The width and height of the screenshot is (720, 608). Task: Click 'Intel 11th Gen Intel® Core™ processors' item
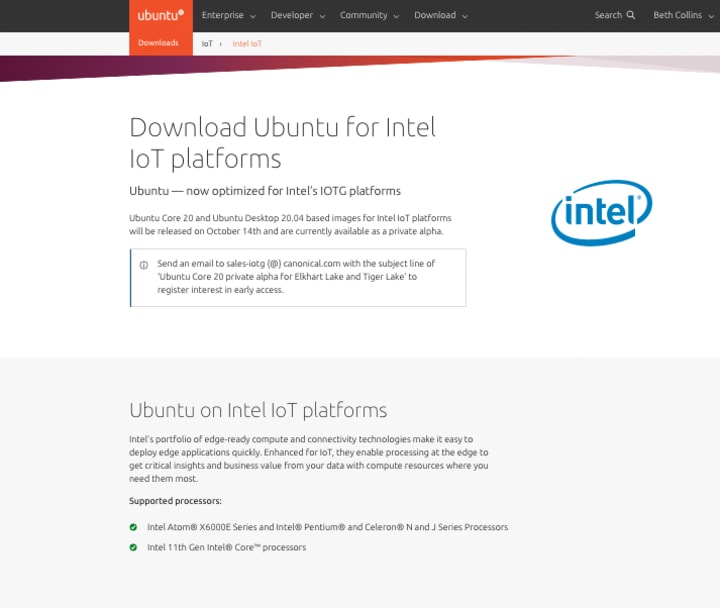pos(226,547)
